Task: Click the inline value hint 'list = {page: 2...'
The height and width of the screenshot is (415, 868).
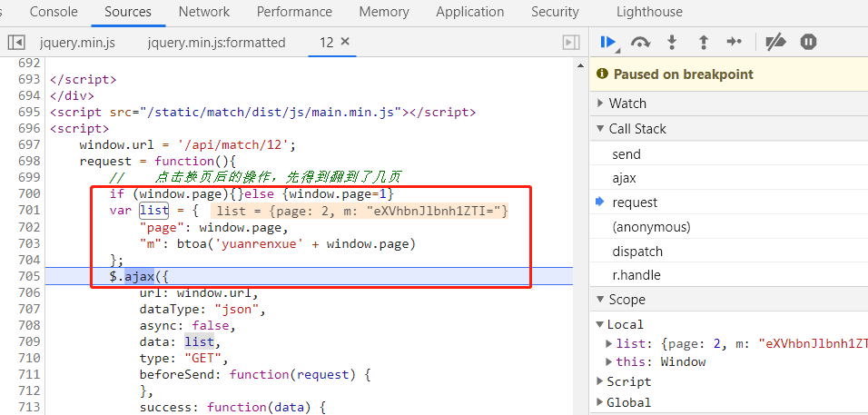Action: click(360, 211)
